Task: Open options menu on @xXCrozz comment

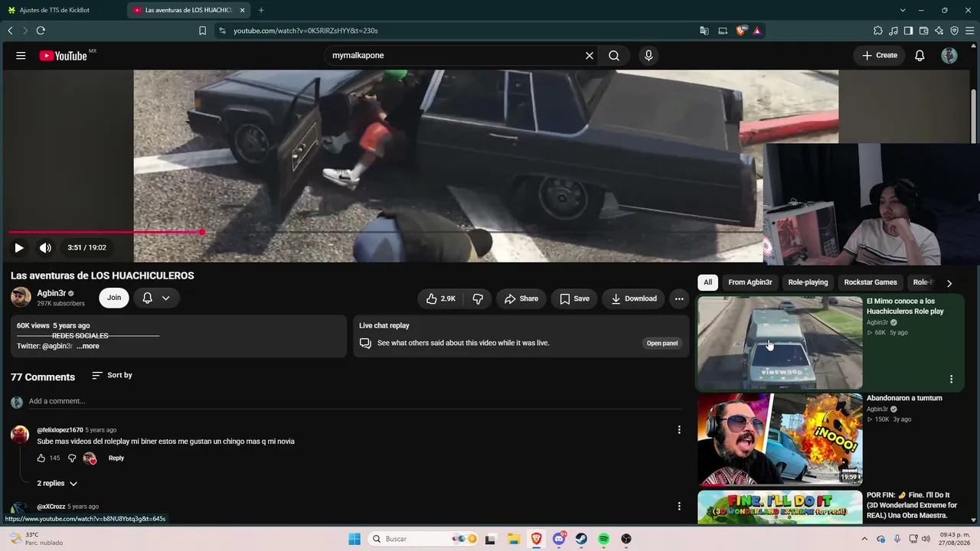Action: coord(679,506)
